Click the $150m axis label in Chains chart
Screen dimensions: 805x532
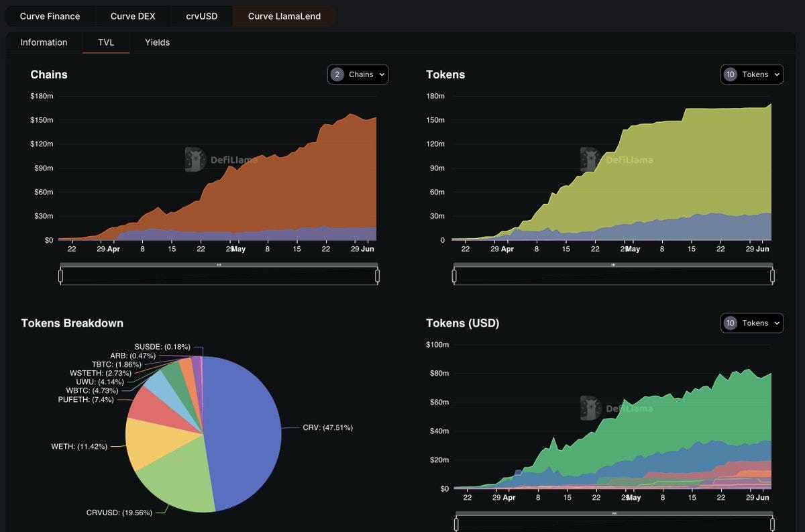point(42,120)
